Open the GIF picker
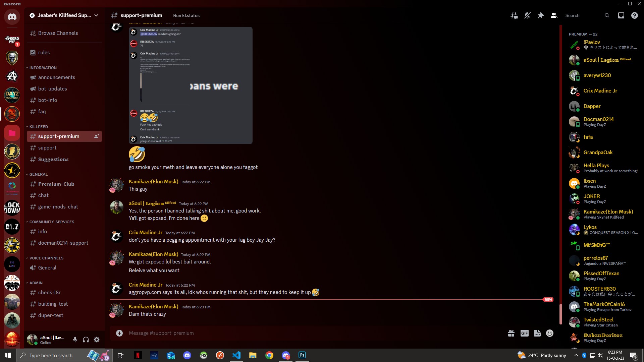The image size is (644, 362). click(525, 333)
